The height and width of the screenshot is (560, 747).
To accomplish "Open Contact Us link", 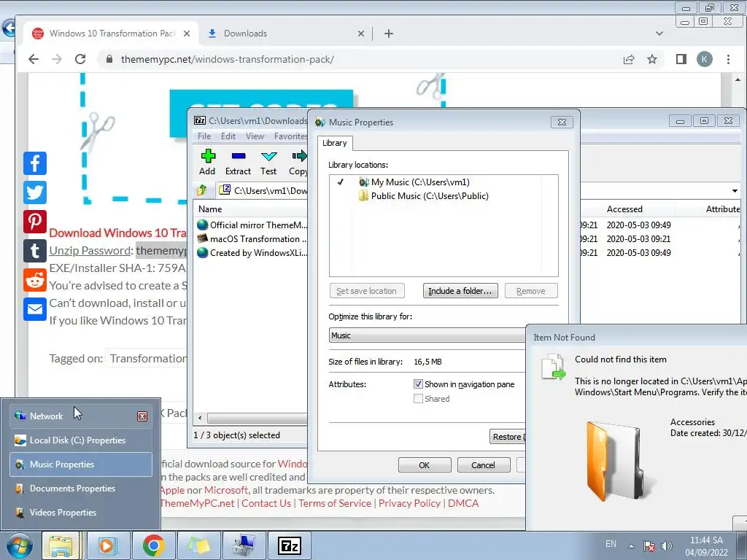I will (x=266, y=503).
